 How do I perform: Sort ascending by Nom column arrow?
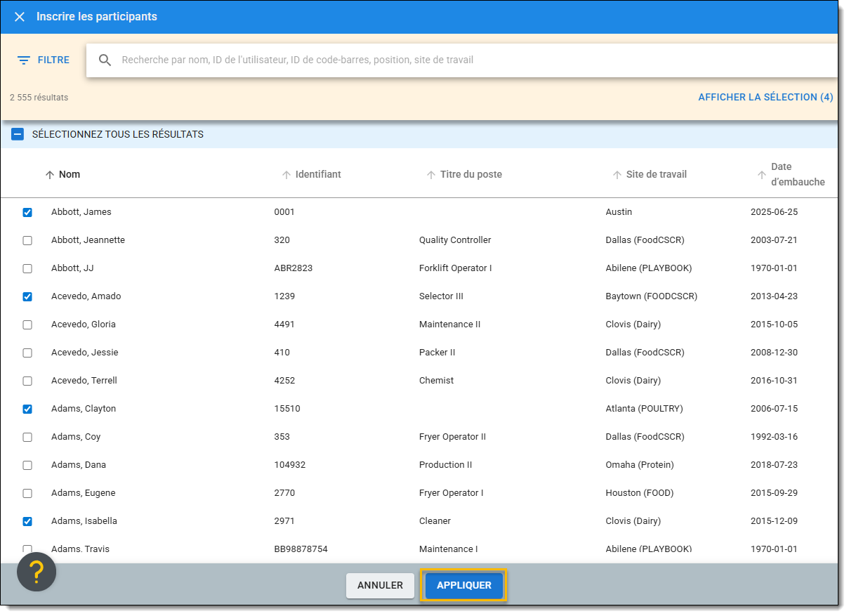click(50, 175)
